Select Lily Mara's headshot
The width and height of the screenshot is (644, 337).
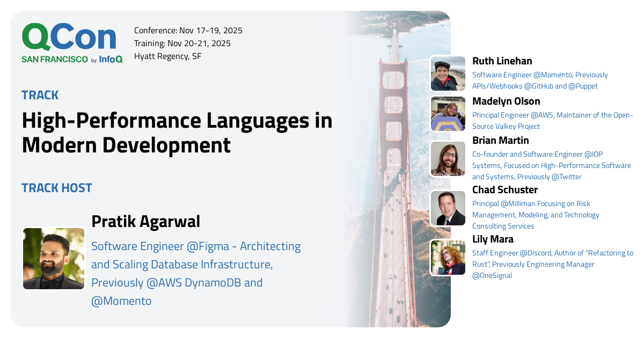pyautogui.click(x=448, y=258)
